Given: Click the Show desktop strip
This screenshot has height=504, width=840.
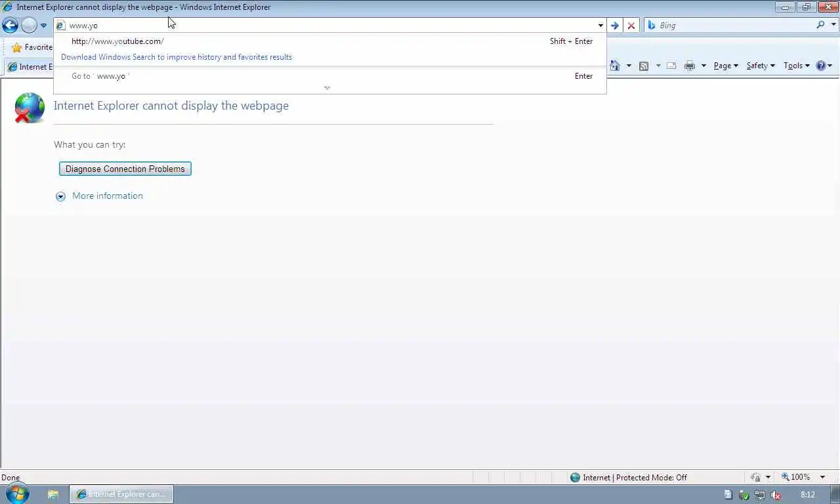Looking at the screenshot, I should pyautogui.click(x=835, y=494).
